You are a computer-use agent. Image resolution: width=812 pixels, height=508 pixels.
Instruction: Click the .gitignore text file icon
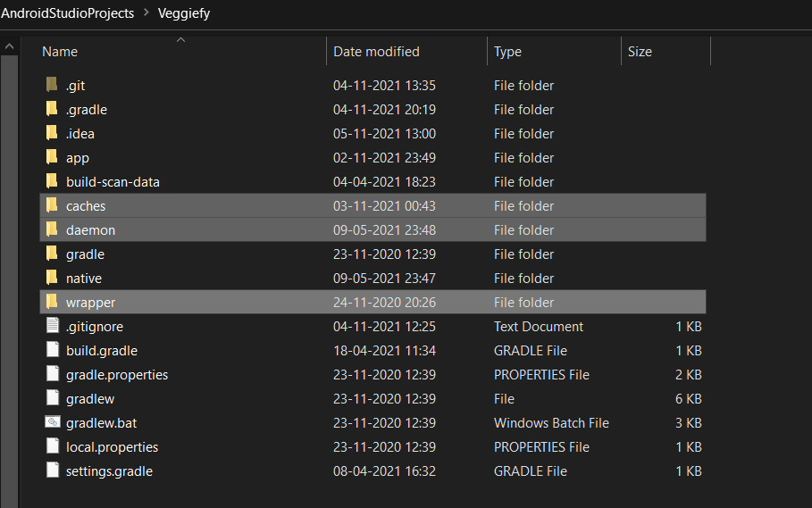coord(53,326)
